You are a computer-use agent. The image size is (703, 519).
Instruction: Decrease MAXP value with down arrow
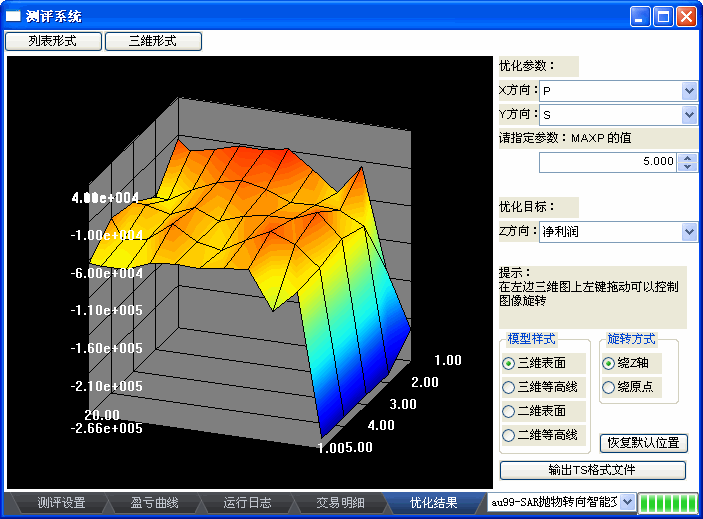[687, 166]
